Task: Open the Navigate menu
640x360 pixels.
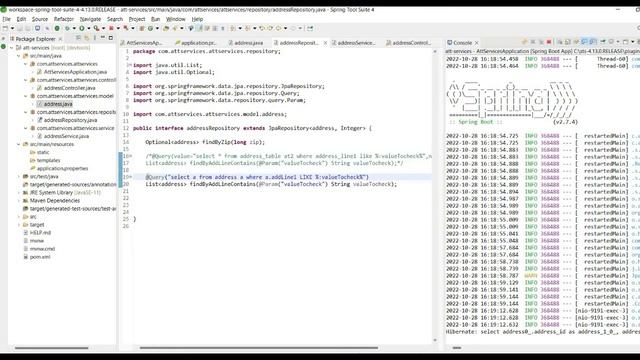Action: coord(90,19)
